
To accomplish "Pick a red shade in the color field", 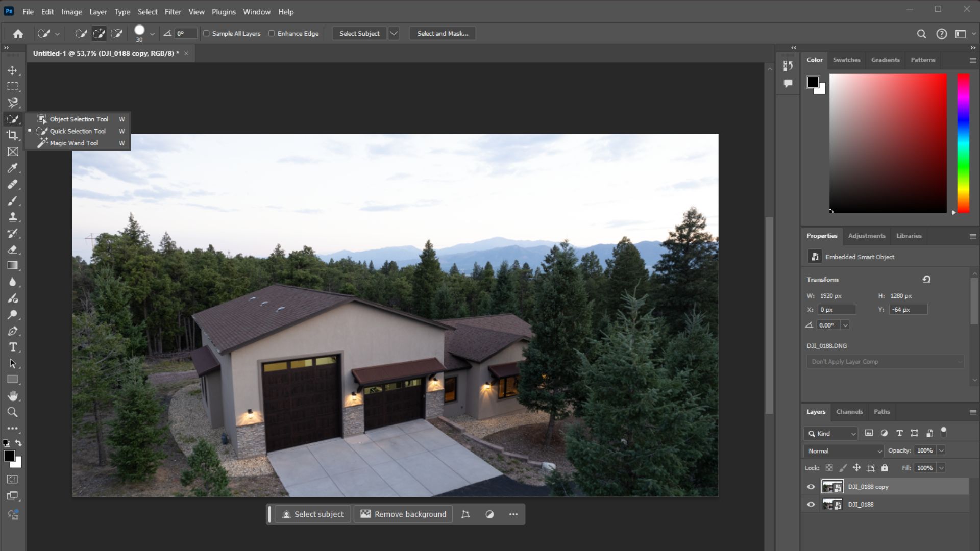I will coord(888,143).
